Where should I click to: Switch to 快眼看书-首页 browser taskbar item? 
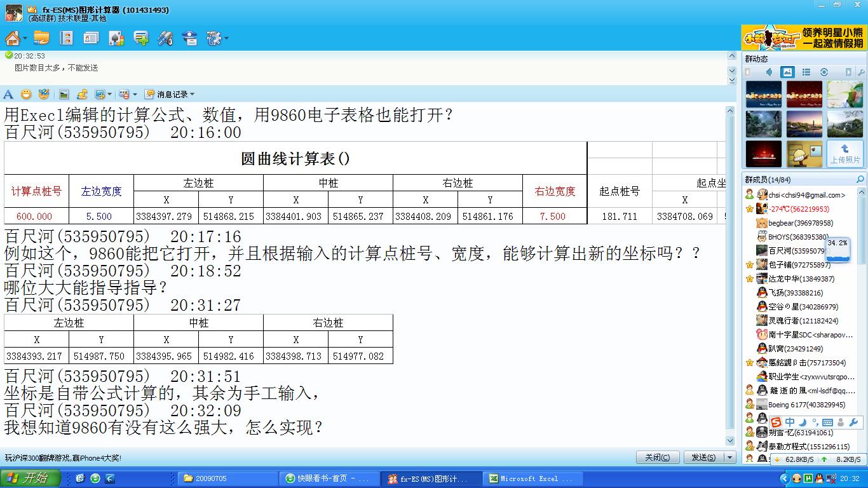pos(329,478)
